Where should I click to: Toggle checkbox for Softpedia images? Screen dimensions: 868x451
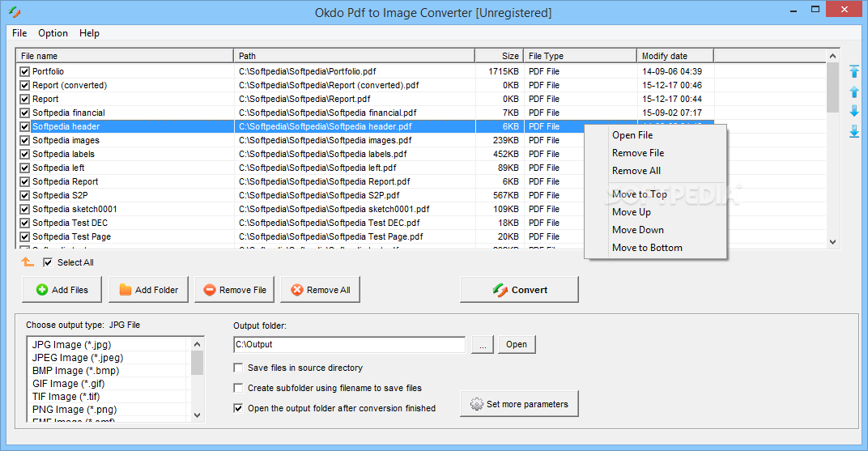[24, 141]
